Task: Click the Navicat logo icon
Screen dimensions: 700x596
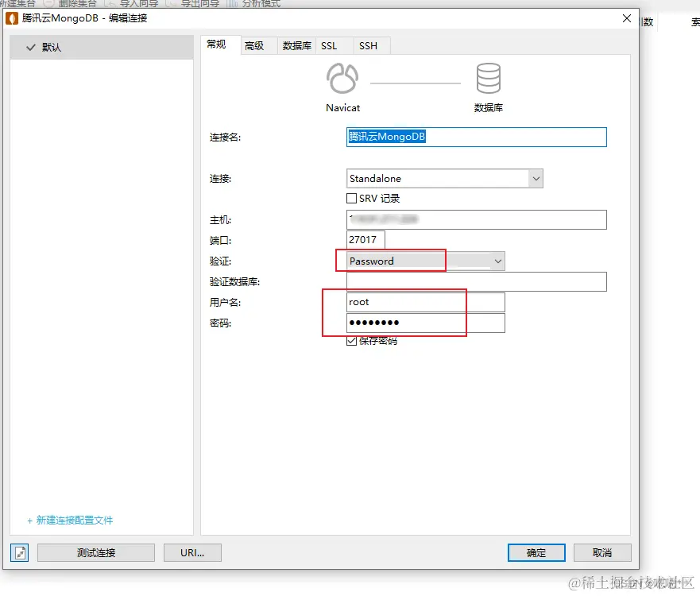Action: [342, 78]
